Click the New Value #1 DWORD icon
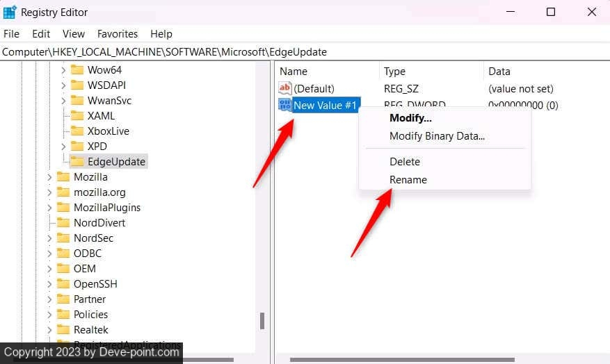The width and height of the screenshot is (610, 364). 285,105
